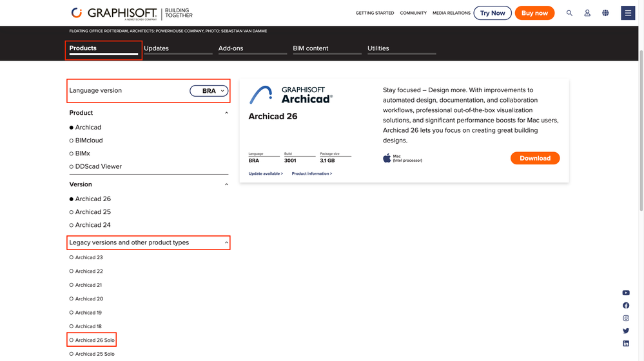
Task: Open the search magnifier icon
Action: [x=569, y=13]
